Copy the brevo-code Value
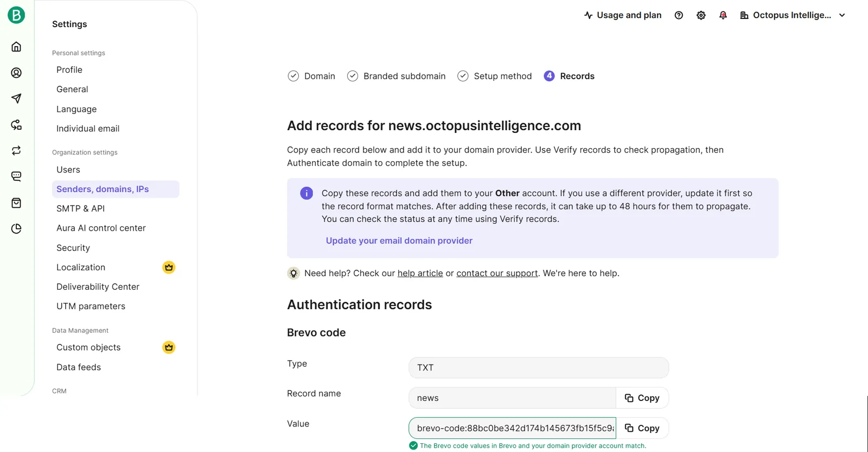Screen dimensions: 868x452 point(642,428)
